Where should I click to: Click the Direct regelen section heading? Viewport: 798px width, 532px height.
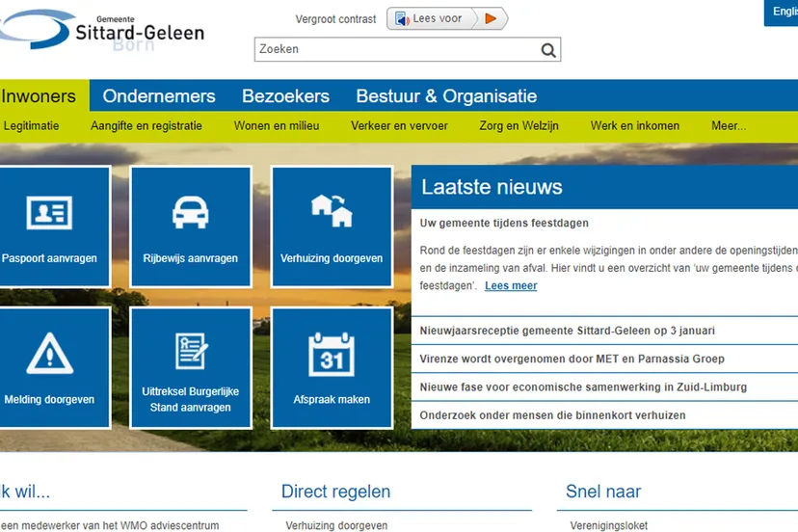(x=336, y=492)
